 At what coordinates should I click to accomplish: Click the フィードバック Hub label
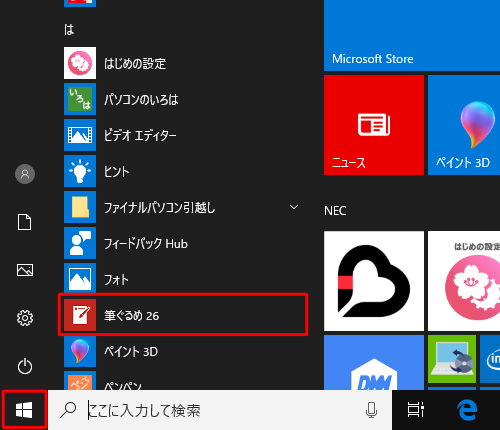pos(146,243)
